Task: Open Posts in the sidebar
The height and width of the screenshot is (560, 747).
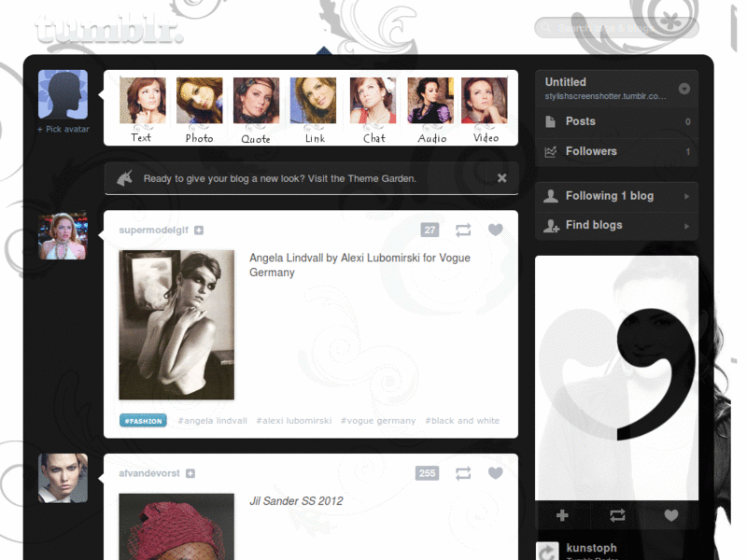Action: click(617, 121)
